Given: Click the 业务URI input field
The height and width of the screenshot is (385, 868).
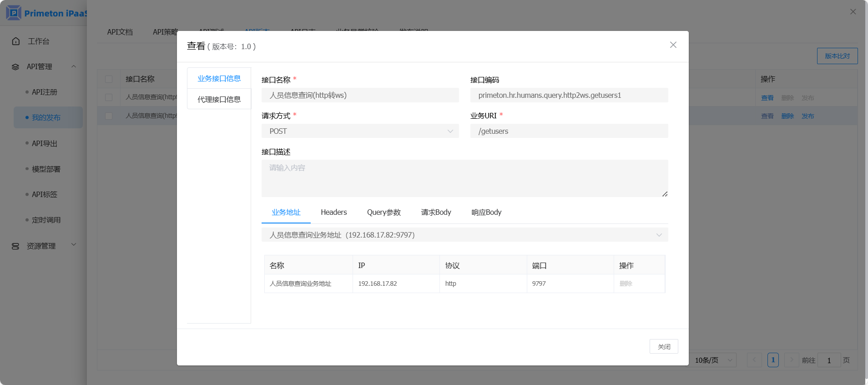Looking at the screenshot, I should click(x=569, y=131).
